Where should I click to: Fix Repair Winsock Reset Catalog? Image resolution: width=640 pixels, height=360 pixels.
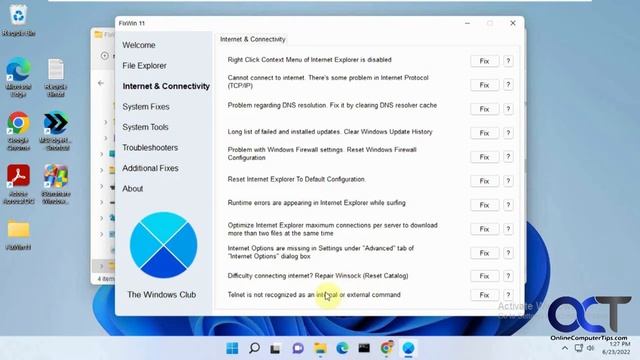coord(484,276)
